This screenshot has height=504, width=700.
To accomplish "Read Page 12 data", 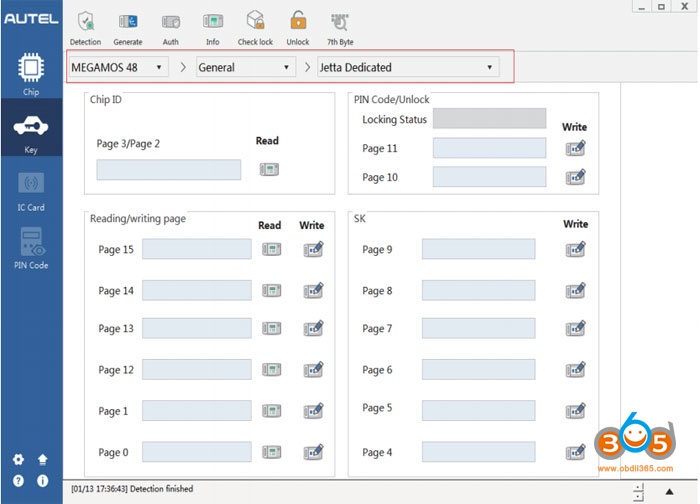I will tap(271, 370).
